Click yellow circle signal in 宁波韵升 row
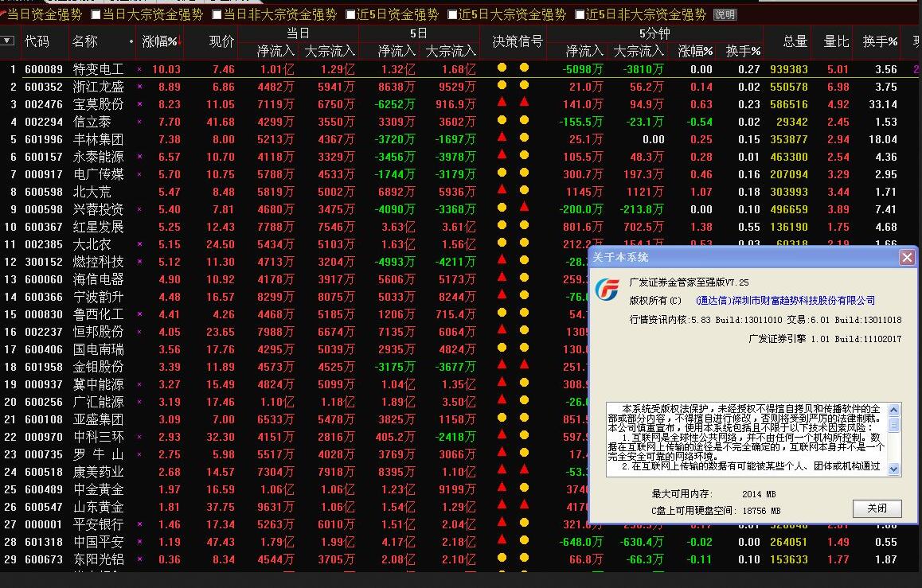The image size is (922, 588). click(x=524, y=295)
